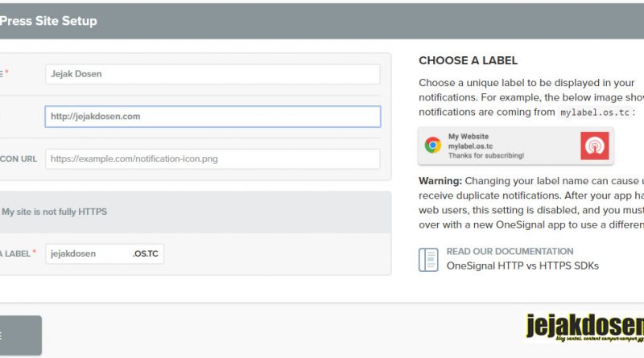Click the Choose a Label heading

coord(468,61)
